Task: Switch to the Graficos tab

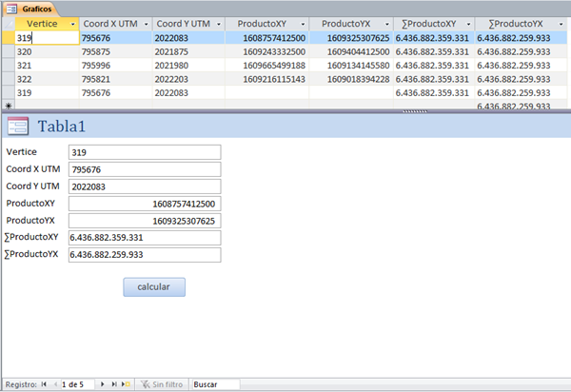Action: point(36,7)
